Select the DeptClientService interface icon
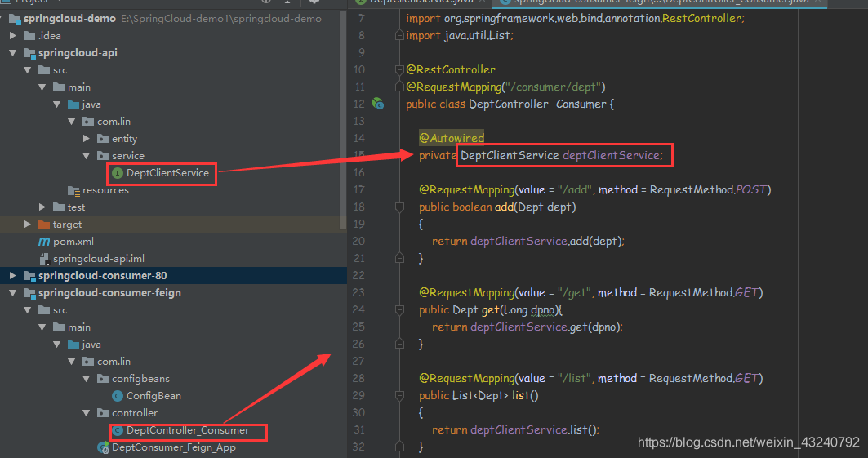This screenshot has width=868, height=458. pos(118,173)
